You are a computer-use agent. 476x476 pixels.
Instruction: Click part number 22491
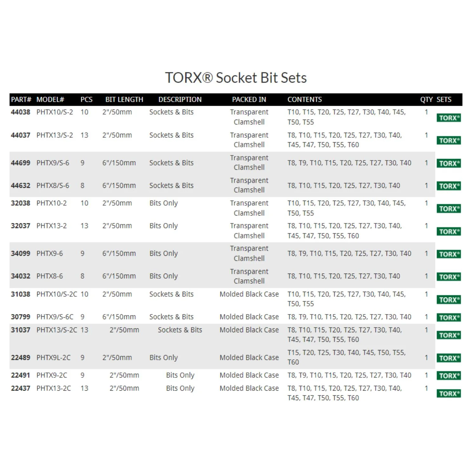21,375
